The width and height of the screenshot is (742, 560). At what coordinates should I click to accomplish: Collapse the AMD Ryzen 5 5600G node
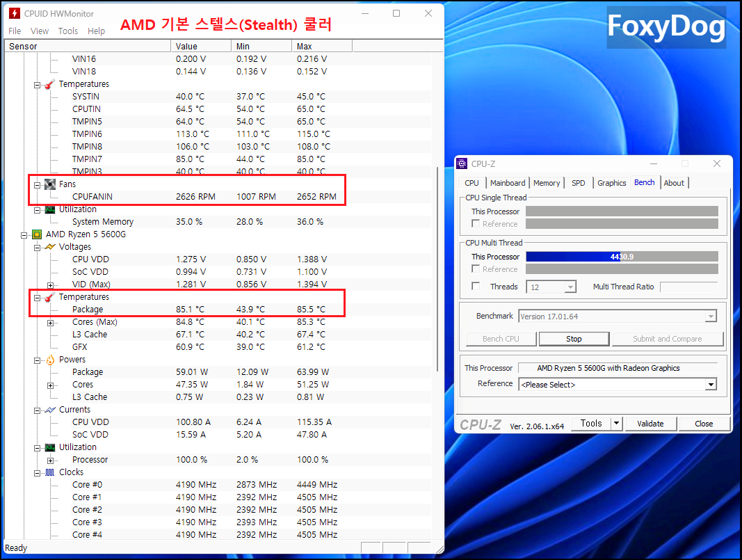24,235
